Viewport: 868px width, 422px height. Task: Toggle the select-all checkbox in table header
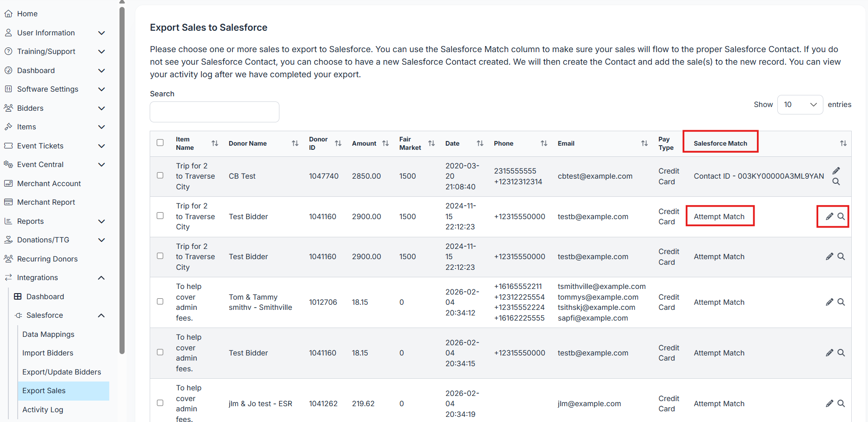[160, 143]
